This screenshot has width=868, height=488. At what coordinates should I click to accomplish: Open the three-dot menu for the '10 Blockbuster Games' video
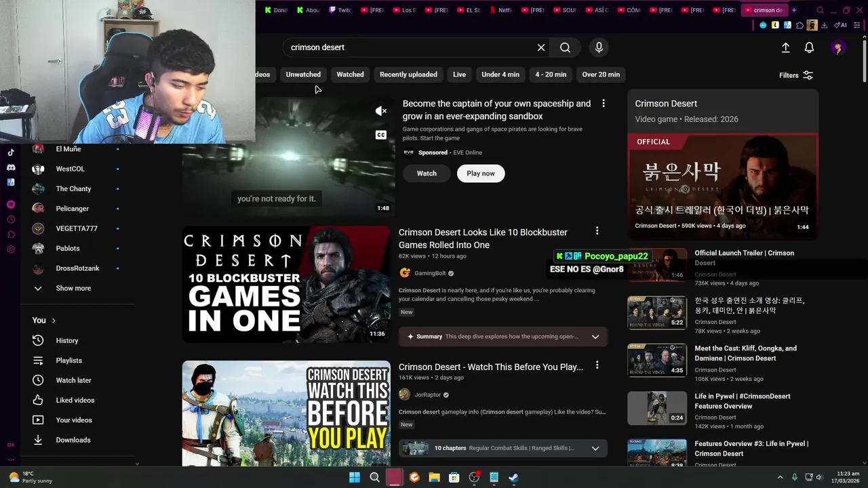[597, 231]
